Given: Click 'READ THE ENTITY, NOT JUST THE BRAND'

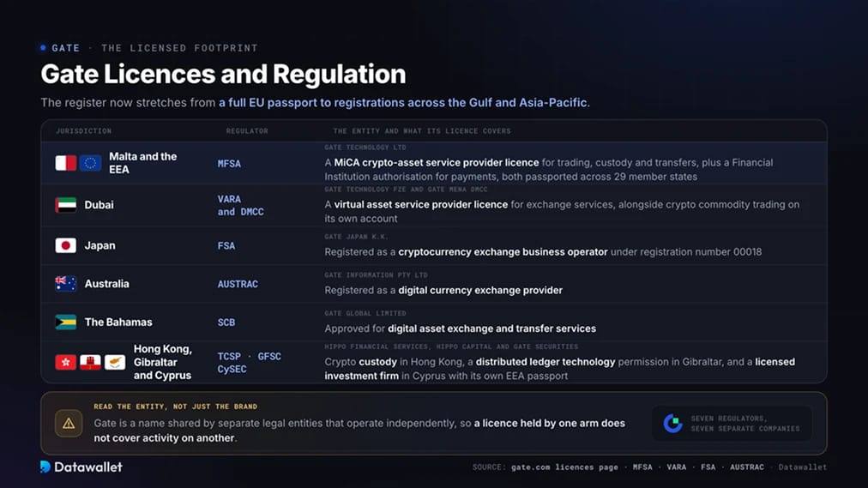Looking at the screenshot, I should point(176,407).
